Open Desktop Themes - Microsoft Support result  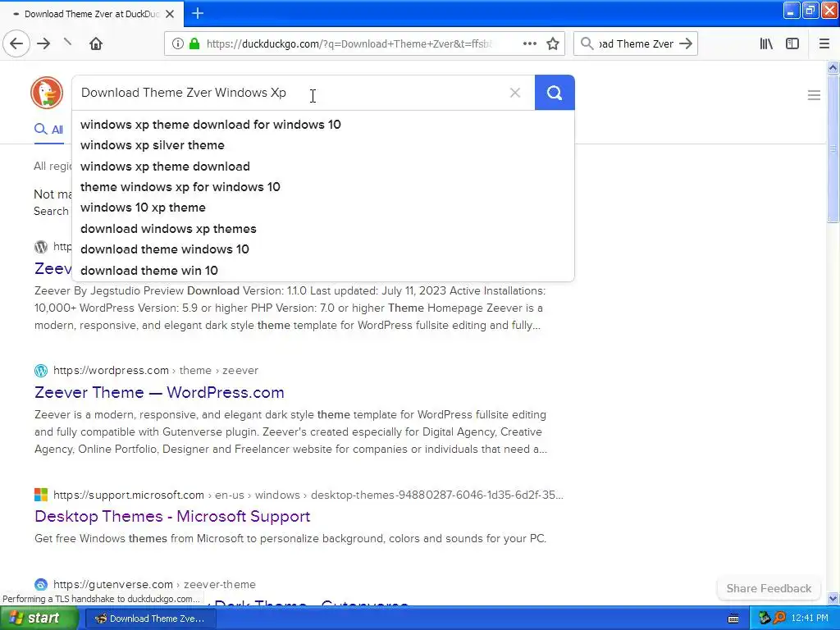(x=172, y=517)
